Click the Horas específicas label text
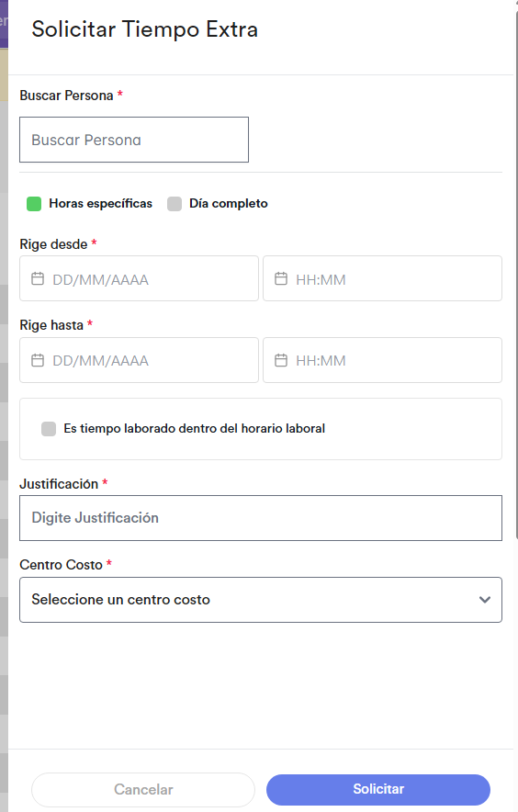 [100, 204]
